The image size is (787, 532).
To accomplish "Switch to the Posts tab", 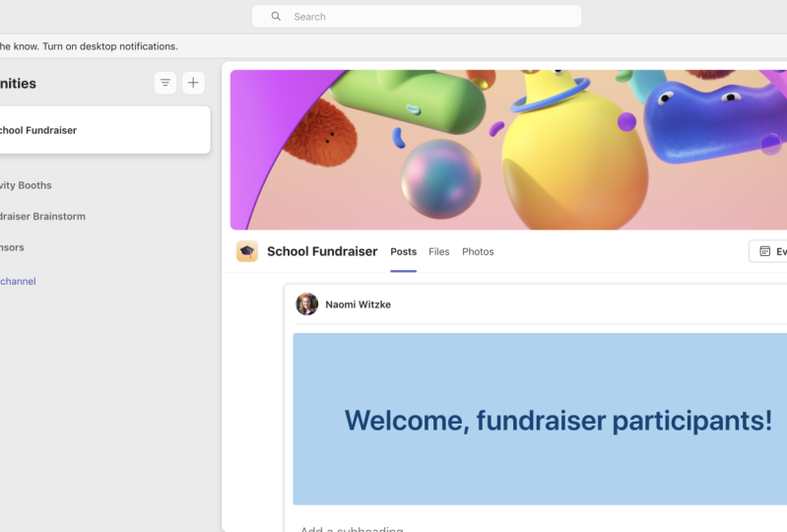I will point(404,251).
